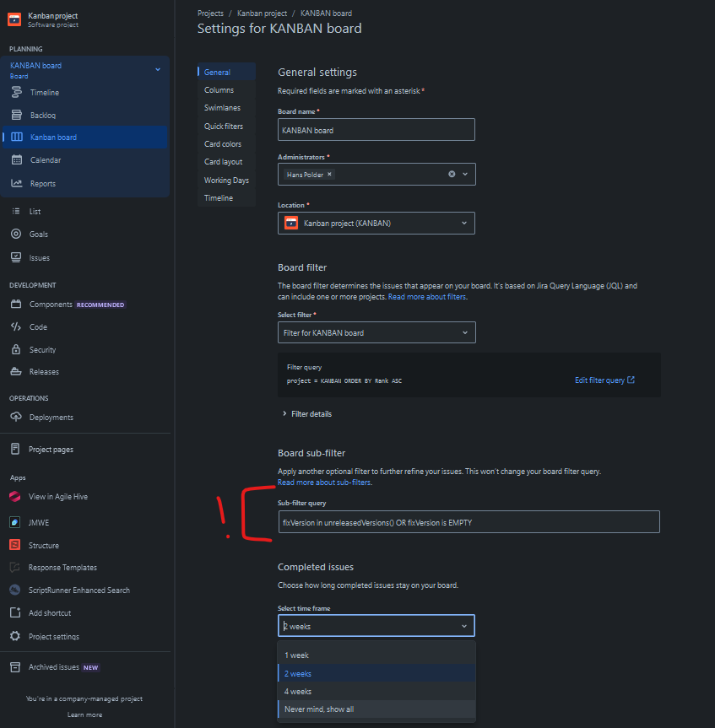Clear all administrators with the circle x
This screenshot has height=728, width=715.
[x=452, y=174]
